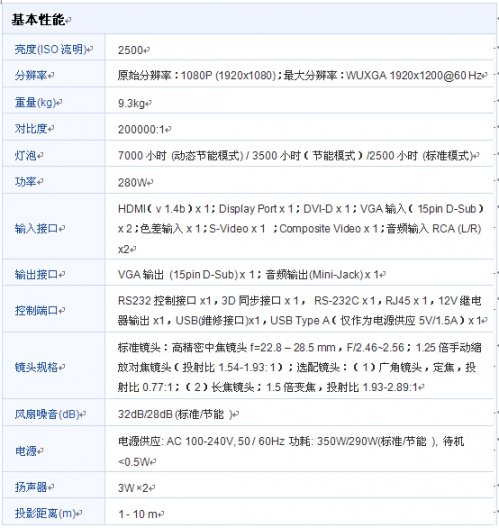Select the 输入接口 label

click(36, 229)
